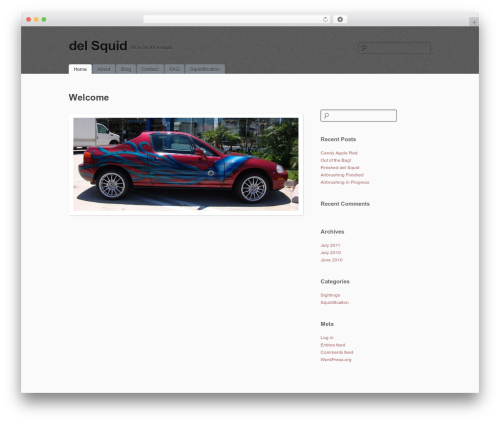Image resolution: width=500 pixels, height=423 pixels.
Task: Open the del Squid site title
Action: coord(98,46)
